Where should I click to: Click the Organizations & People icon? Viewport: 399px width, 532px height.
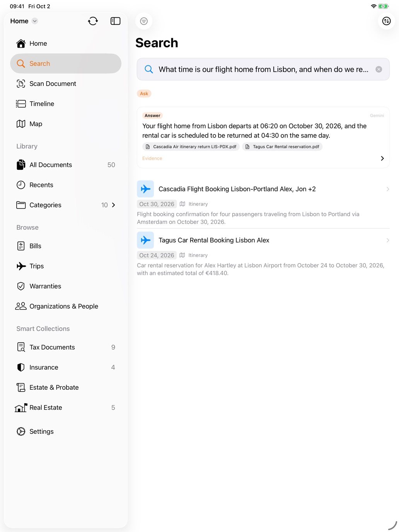pyautogui.click(x=21, y=306)
